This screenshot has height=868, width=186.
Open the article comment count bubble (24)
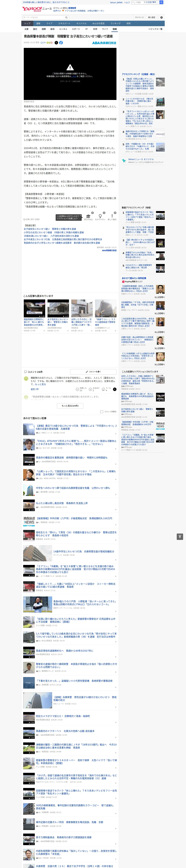(x=43, y=43)
